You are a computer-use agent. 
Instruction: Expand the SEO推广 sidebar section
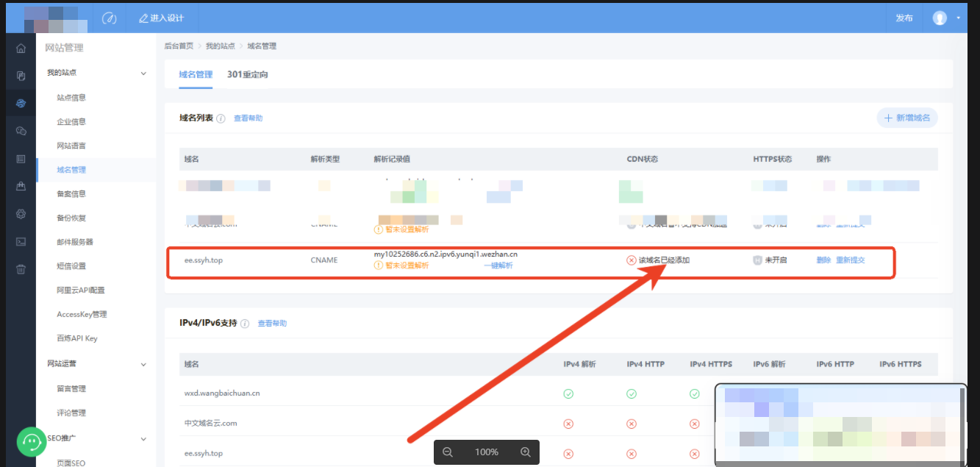click(x=143, y=439)
